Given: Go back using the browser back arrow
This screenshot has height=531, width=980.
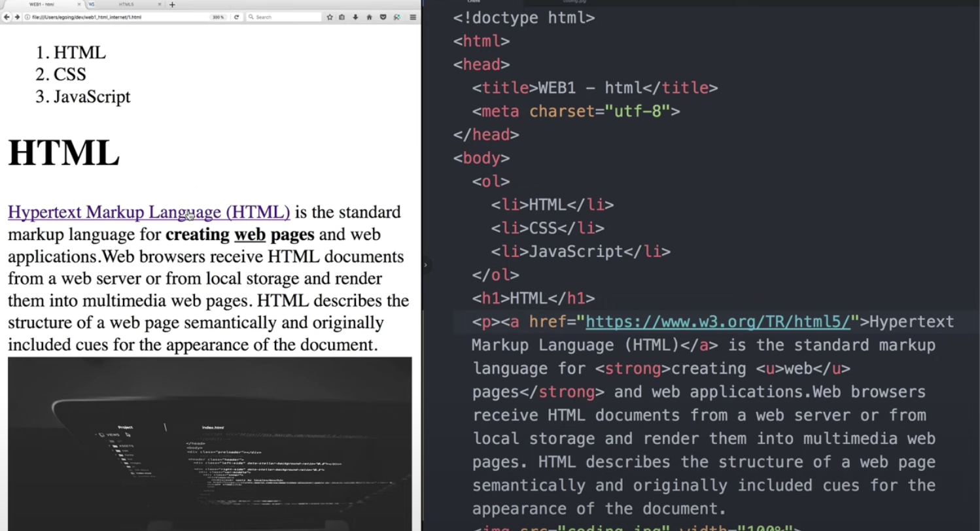Looking at the screenshot, I should pyautogui.click(x=7, y=17).
